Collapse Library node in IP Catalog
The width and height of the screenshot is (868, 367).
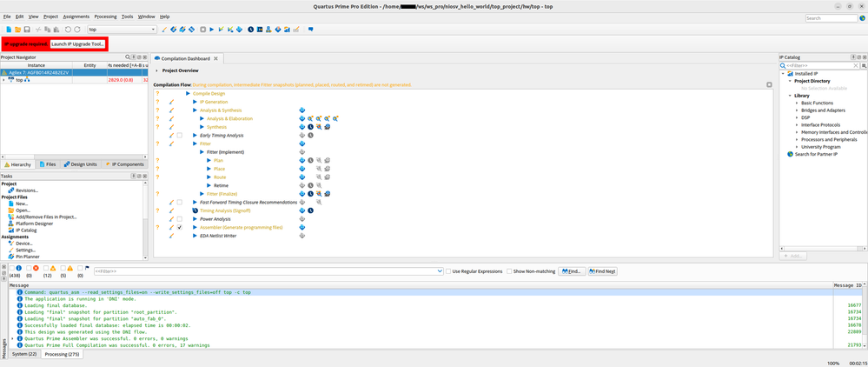pos(790,96)
